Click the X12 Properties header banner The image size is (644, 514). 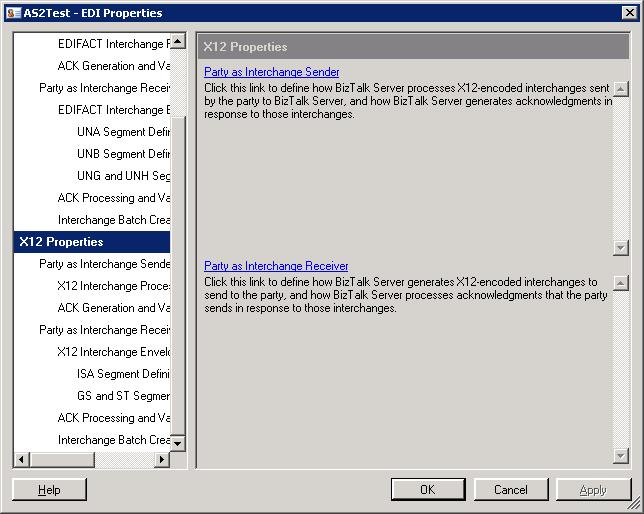(x=413, y=47)
